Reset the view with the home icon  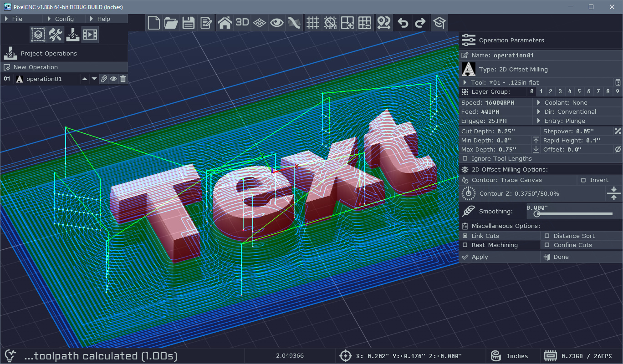(225, 23)
